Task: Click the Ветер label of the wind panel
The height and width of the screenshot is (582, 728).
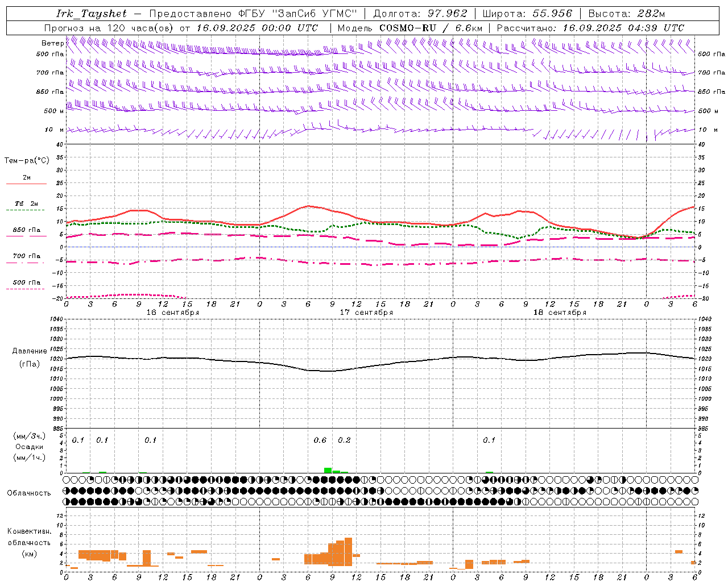Action: point(52,43)
